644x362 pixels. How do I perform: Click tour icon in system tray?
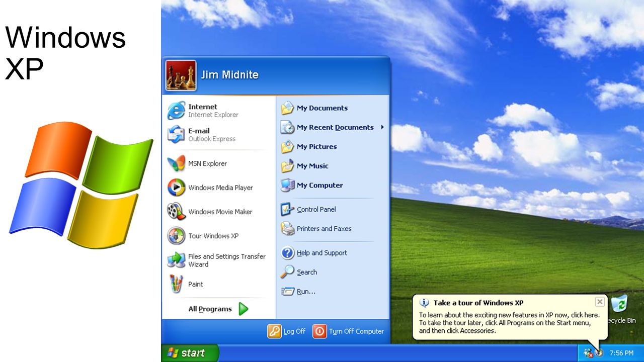pyautogui.click(x=599, y=353)
